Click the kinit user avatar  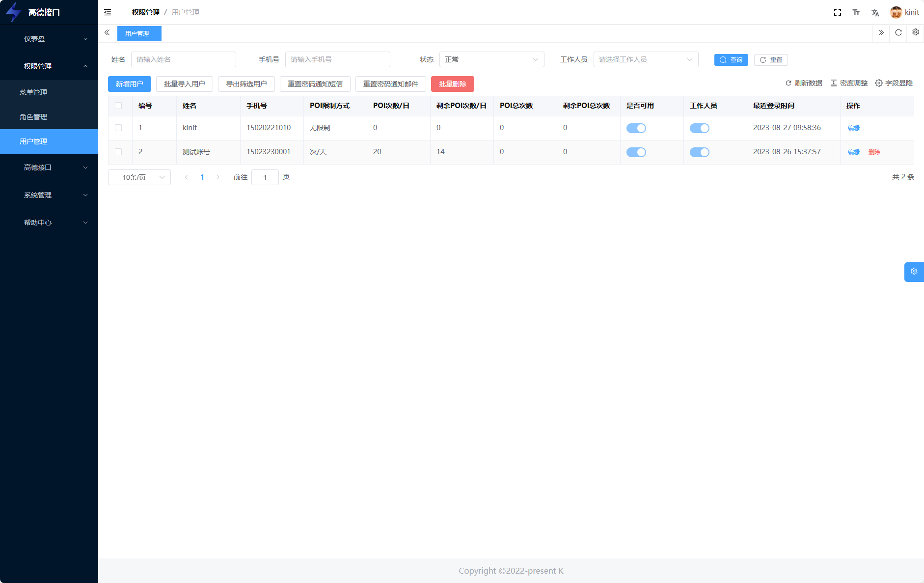point(896,12)
